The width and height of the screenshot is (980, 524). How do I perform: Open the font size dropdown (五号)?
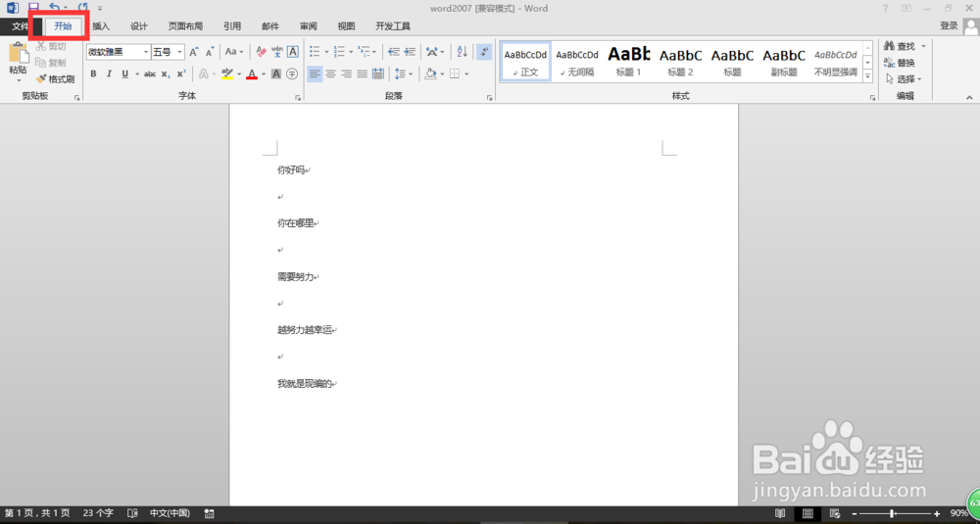(x=180, y=52)
